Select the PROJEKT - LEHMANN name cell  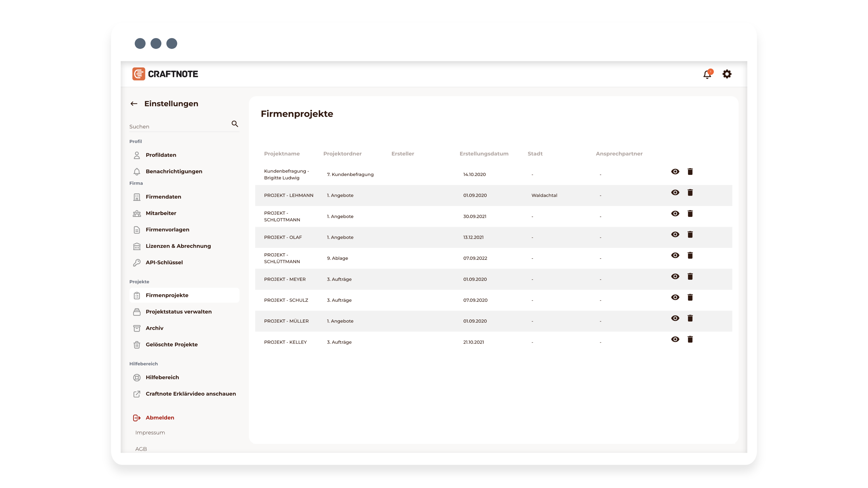(x=289, y=195)
